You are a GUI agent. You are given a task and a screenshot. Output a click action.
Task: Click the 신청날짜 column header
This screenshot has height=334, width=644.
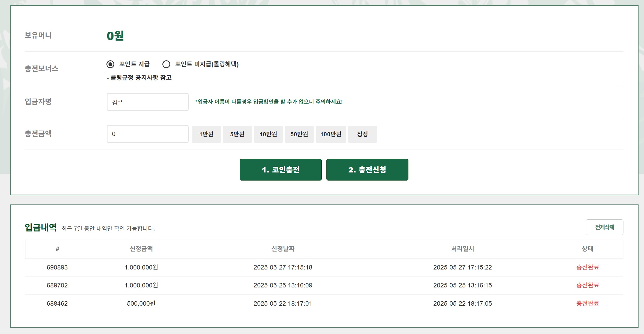click(283, 249)
